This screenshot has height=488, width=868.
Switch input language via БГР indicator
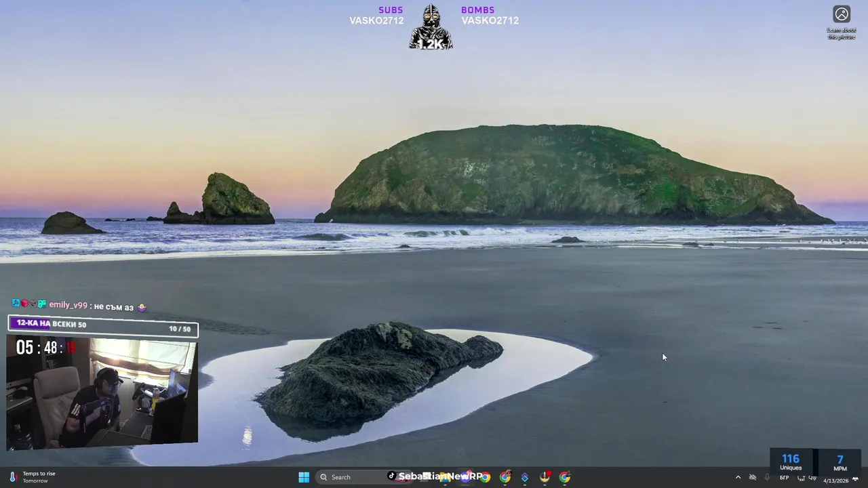pyautogui.click(x=785, y=478)
